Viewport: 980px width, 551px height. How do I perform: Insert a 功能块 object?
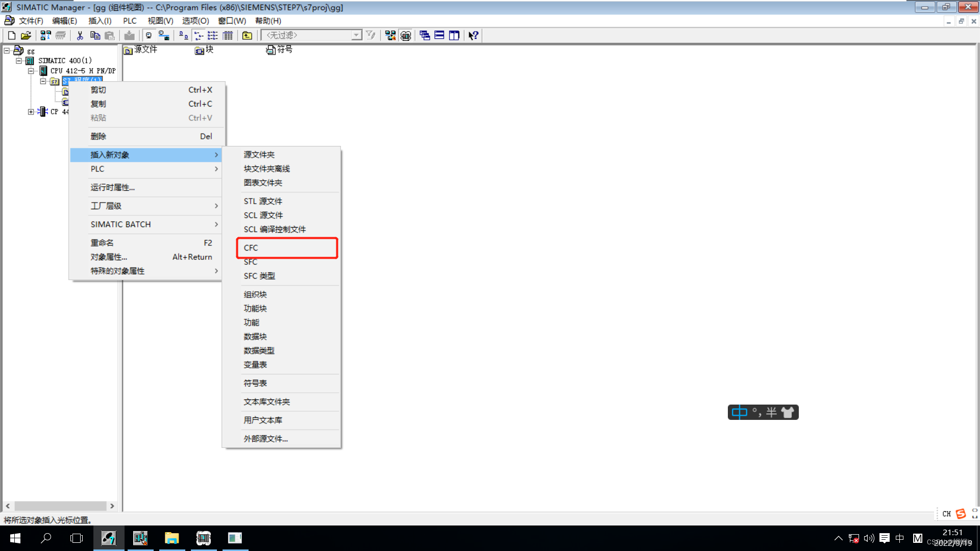(282, 309)
